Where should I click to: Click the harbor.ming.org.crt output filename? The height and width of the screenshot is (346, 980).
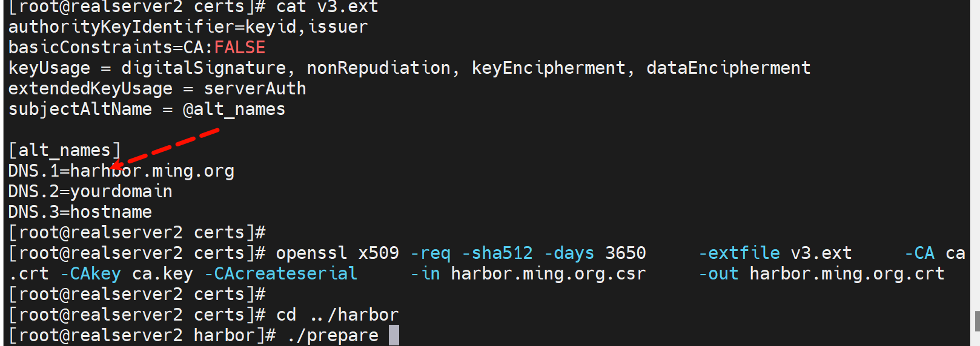pos(847,273)
